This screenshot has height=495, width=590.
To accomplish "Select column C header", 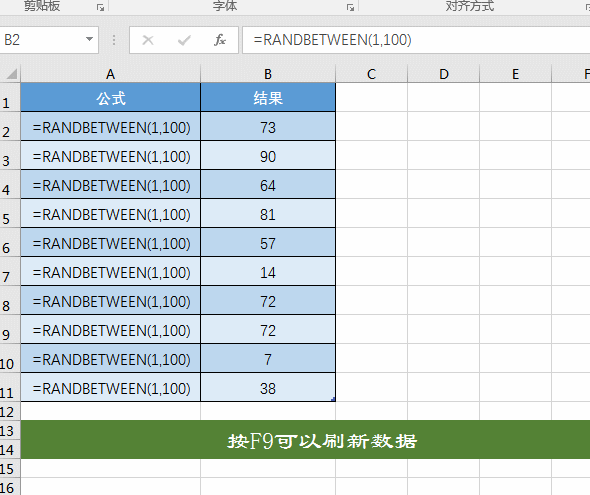I will pos(371,74).
